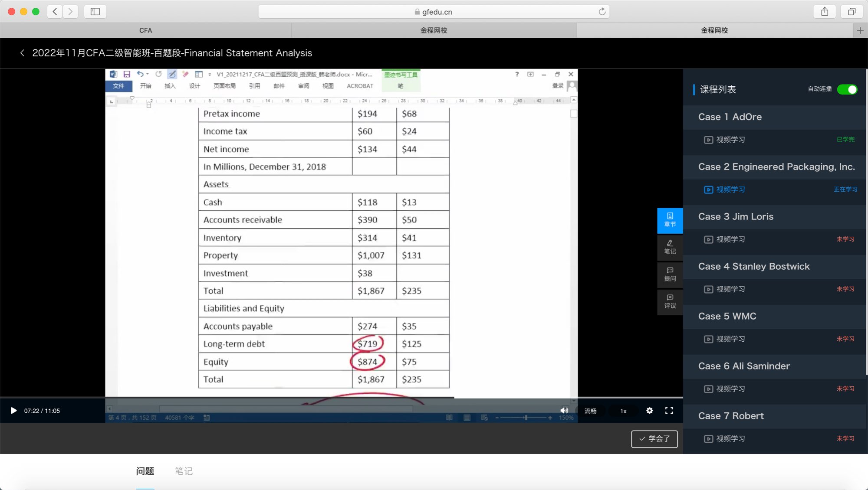Open the 1x playback speed selector
The height and width of the screenshot is (490, 868).
[x=623, y=411]
